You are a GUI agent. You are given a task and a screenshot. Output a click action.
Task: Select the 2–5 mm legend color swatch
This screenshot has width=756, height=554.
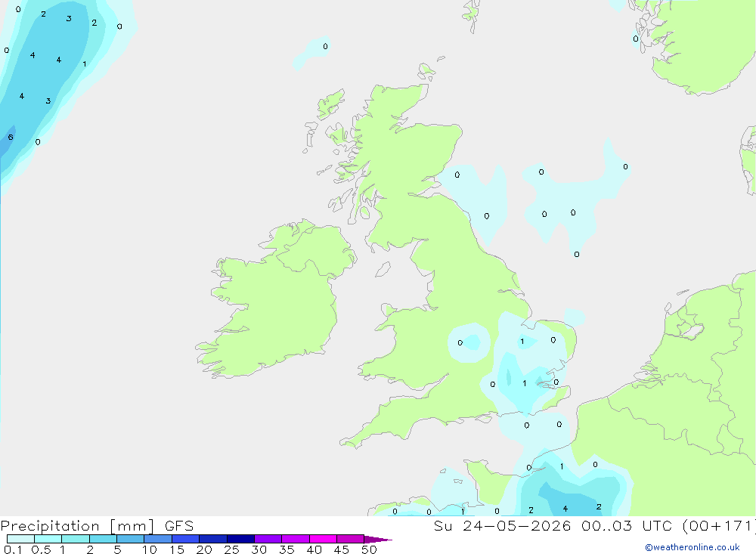coord(103,539)
